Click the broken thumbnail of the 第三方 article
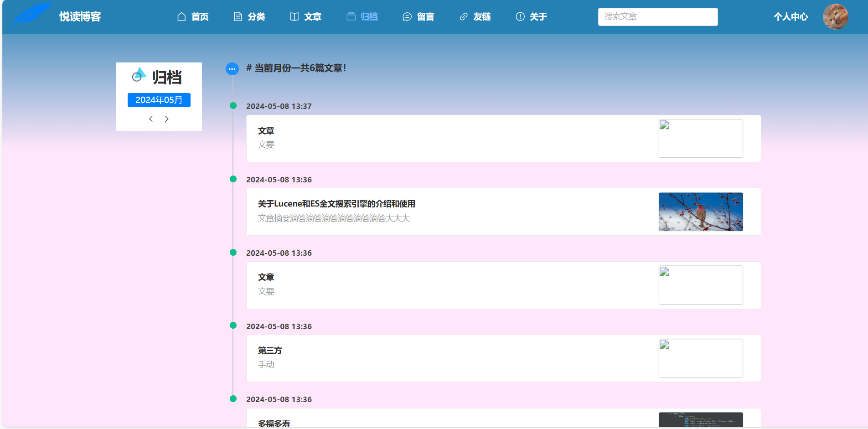The image size is (868, 429). [701, 358]
